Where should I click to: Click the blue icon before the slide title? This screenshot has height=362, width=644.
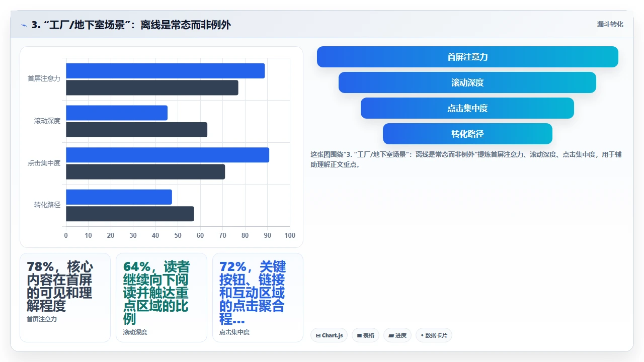click(24, 25)
